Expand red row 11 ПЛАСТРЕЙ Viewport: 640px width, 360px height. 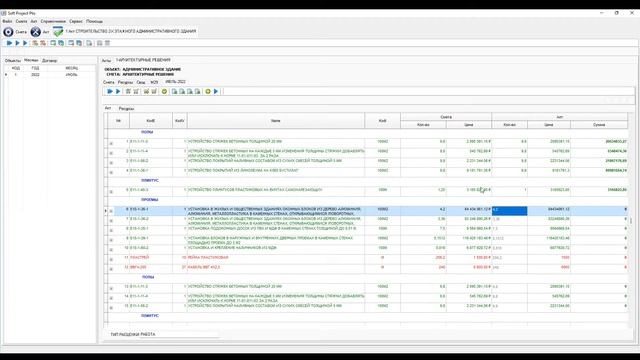[111, 259]
